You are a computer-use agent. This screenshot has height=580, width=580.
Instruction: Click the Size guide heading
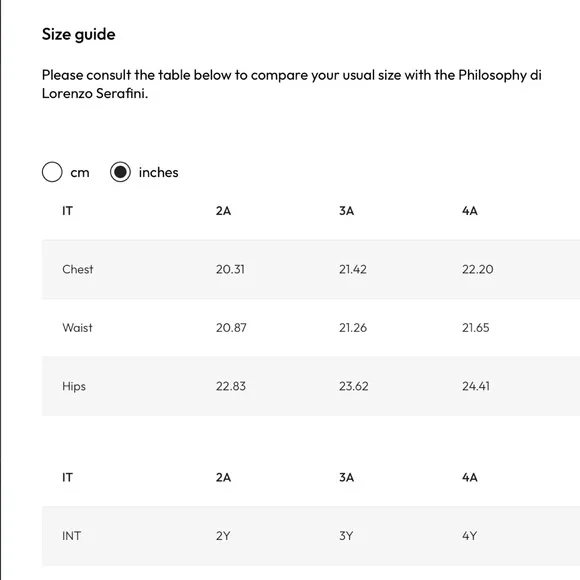(78, 35)
